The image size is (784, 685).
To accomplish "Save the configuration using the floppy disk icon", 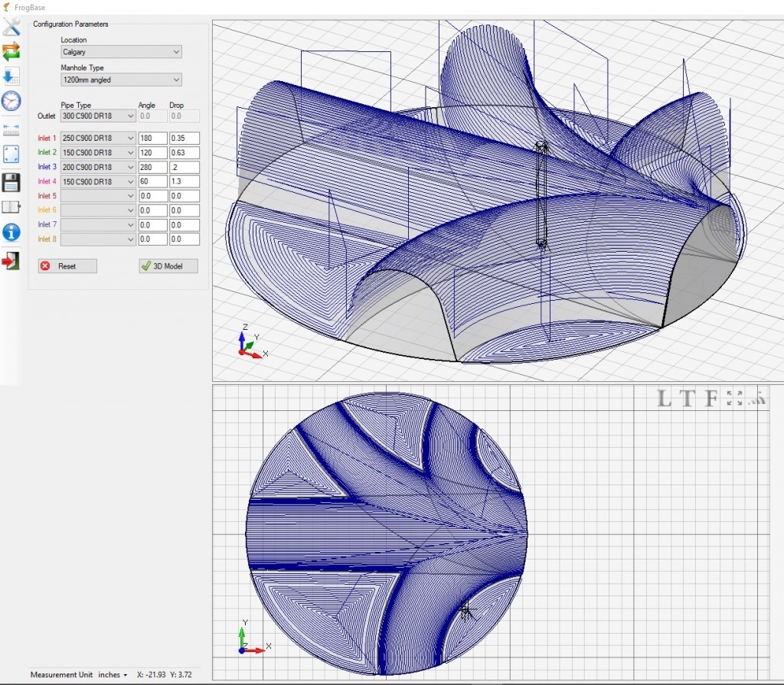I will coord(11,181).
